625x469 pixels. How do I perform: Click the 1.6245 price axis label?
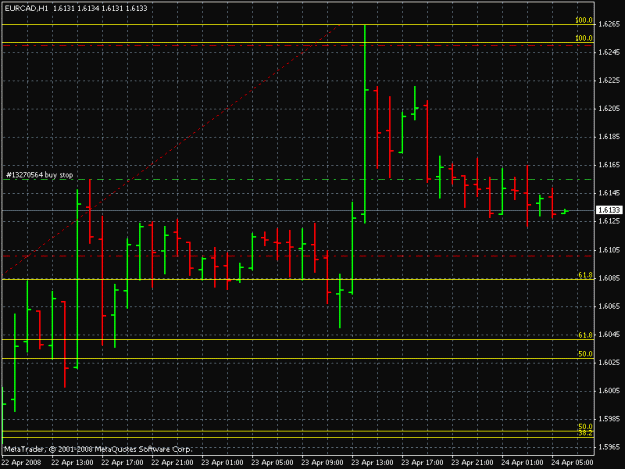click(609, 52)
